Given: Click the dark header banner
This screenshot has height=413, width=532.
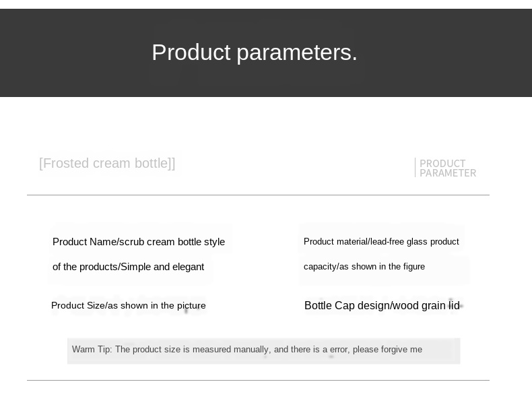Looking at the screenshot, I should 266,53.
